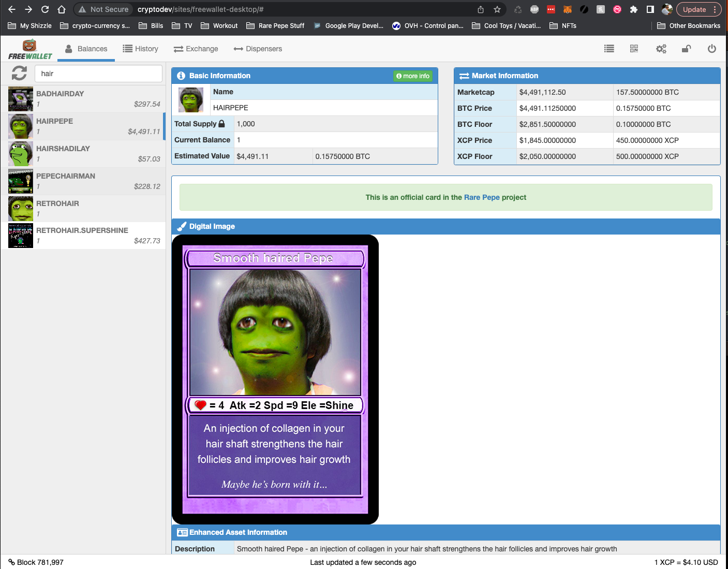Open the Balances tab

click(x=86, y=49)
